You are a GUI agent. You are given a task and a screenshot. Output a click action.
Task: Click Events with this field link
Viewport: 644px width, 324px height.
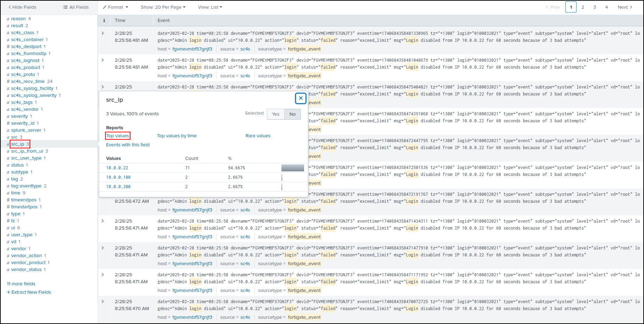pos(128,145)
